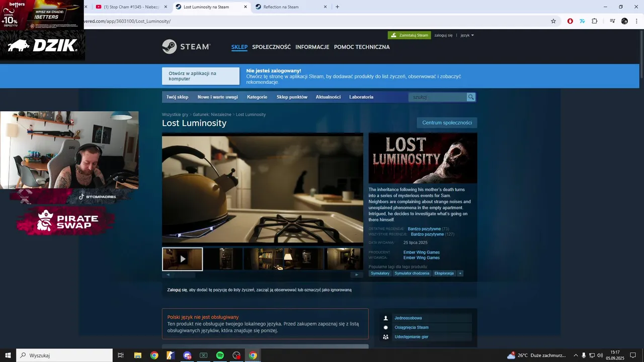Play the trailer video thumbnail
The height and width of the screenshot is (362, 644).
click(183, 259)
